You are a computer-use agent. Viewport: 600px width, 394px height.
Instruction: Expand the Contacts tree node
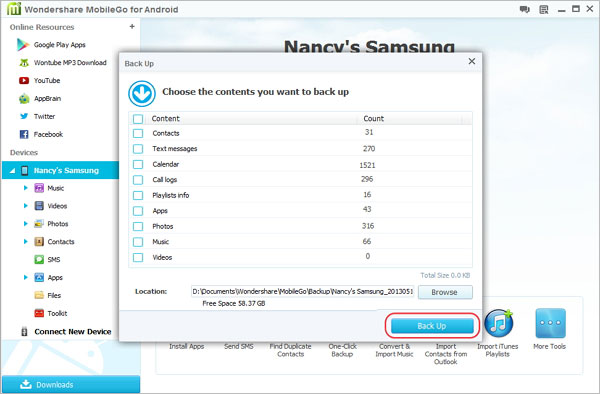tap(26, 242)
